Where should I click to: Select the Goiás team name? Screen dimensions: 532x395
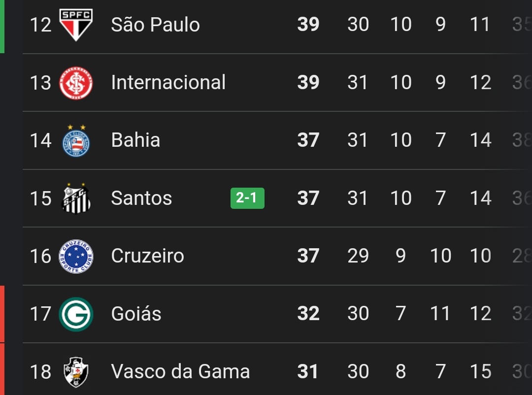click(136, 314)
